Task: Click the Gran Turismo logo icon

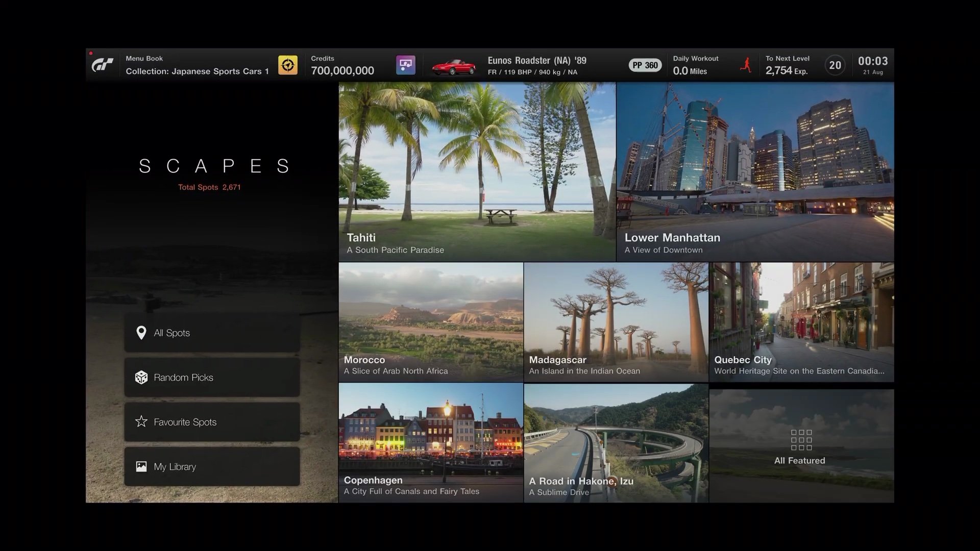Action: pyautogui.click(x=102, y=65)
